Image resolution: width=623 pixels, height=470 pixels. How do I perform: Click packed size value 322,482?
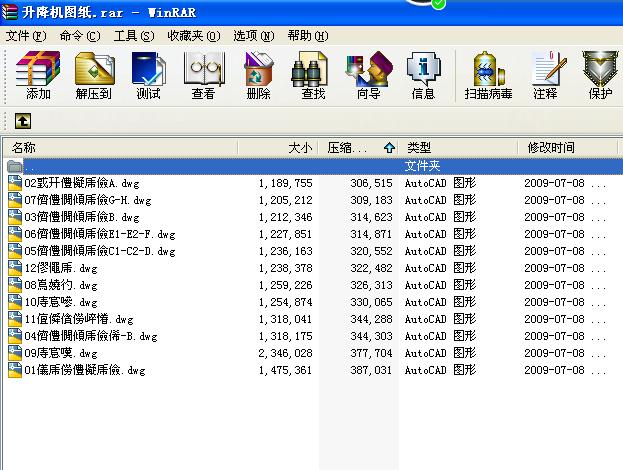click(x=371, y=268)
